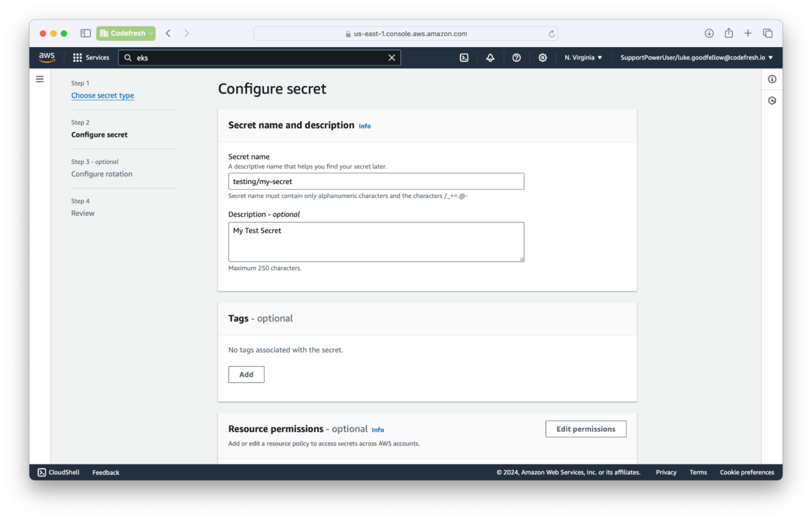Open the Codefresh profile dropdown chevron

click(150, 33)
